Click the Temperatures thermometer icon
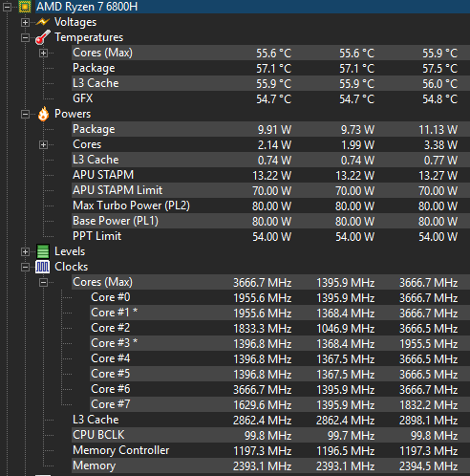 (43, 37)
